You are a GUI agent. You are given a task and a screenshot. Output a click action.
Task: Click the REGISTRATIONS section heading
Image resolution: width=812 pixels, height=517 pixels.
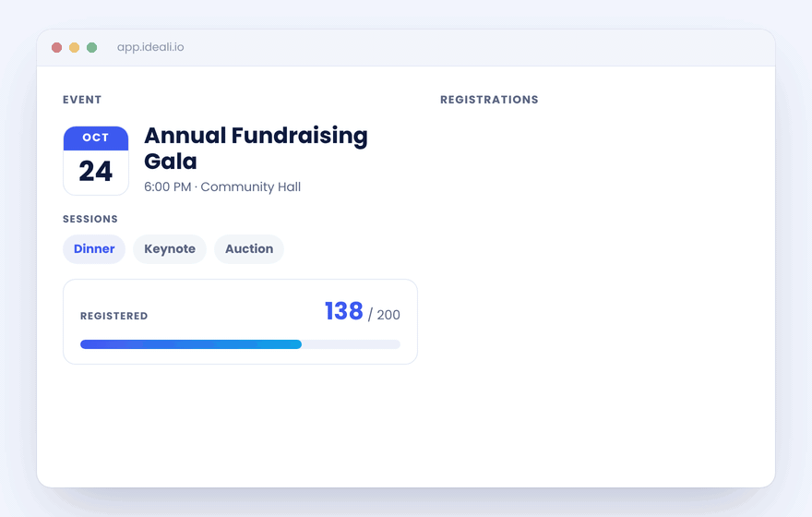click(x=489, y=100)
